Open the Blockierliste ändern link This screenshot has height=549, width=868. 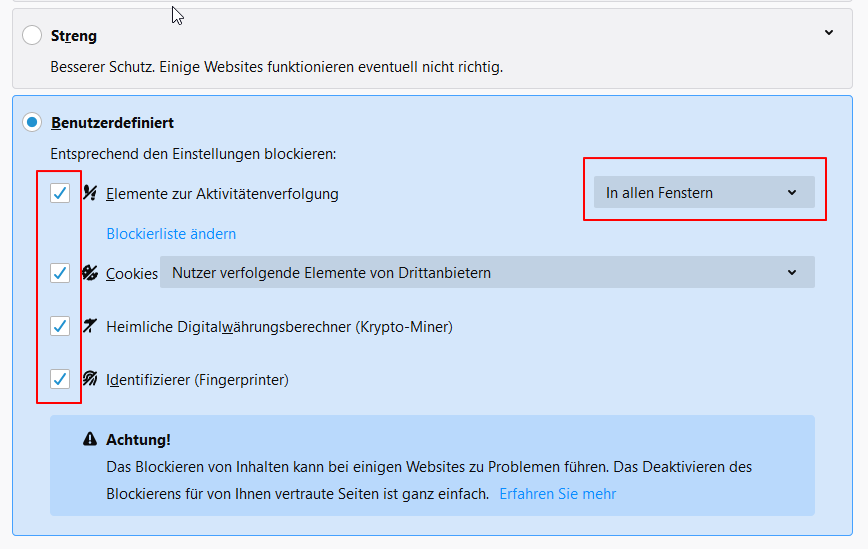pos(171,234)
